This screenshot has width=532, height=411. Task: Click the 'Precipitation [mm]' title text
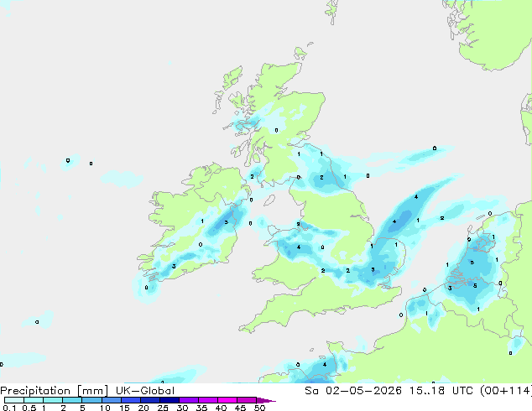click(55, 390)
